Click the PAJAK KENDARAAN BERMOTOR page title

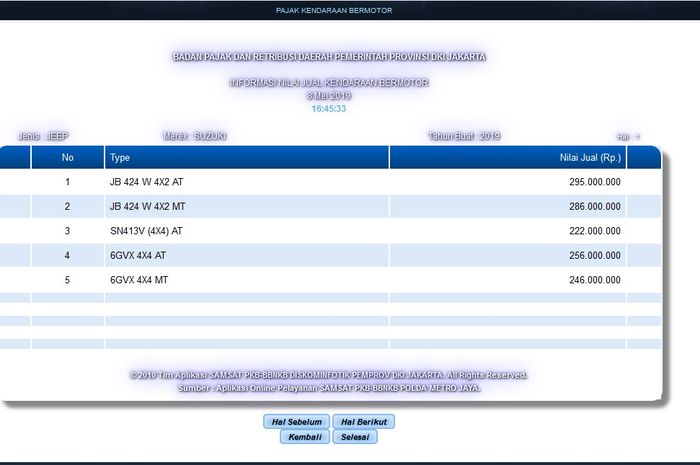(x=334, y=11)
